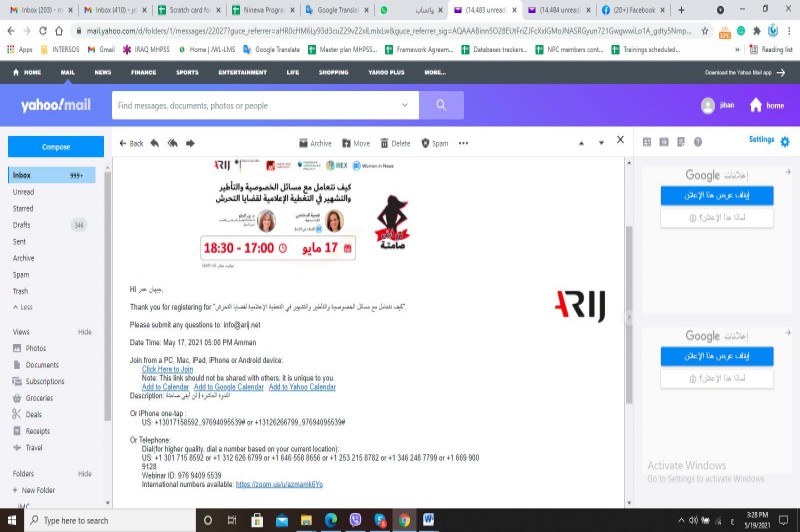Click the Forward arrow icon
Image resolution: width=800 pixels, height=532 pixels.
191,143
